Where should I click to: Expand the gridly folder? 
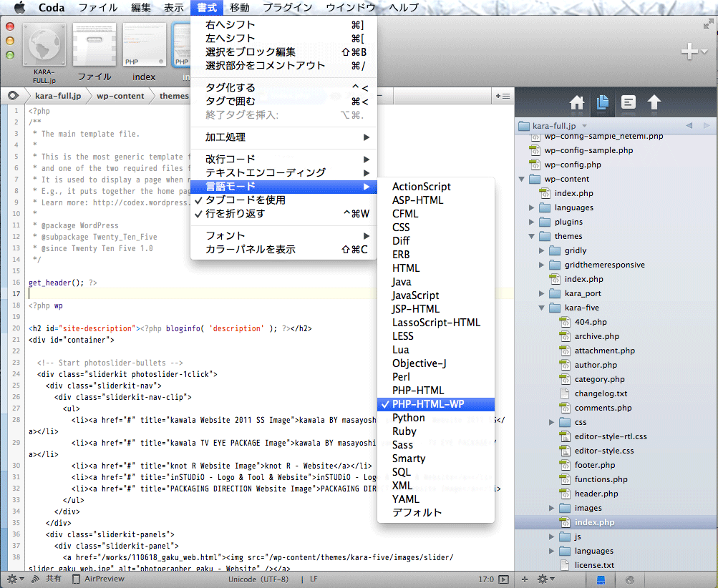[542, 250]
